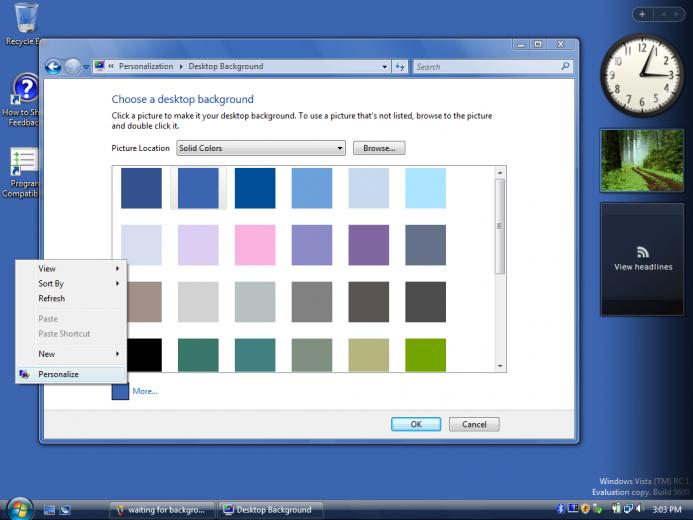Pick the pink solid color swatch

click(x=255, y=245)
